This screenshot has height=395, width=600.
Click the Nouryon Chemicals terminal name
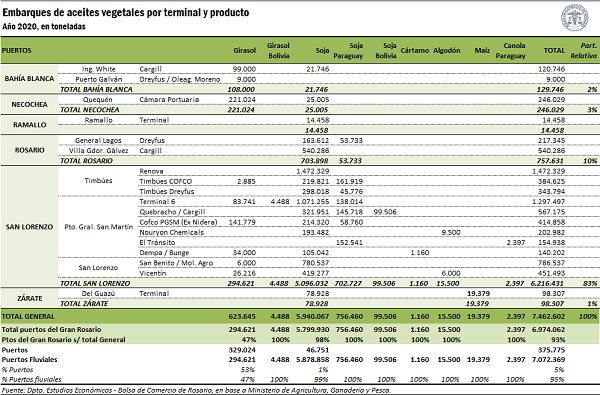tap(171, 232)
